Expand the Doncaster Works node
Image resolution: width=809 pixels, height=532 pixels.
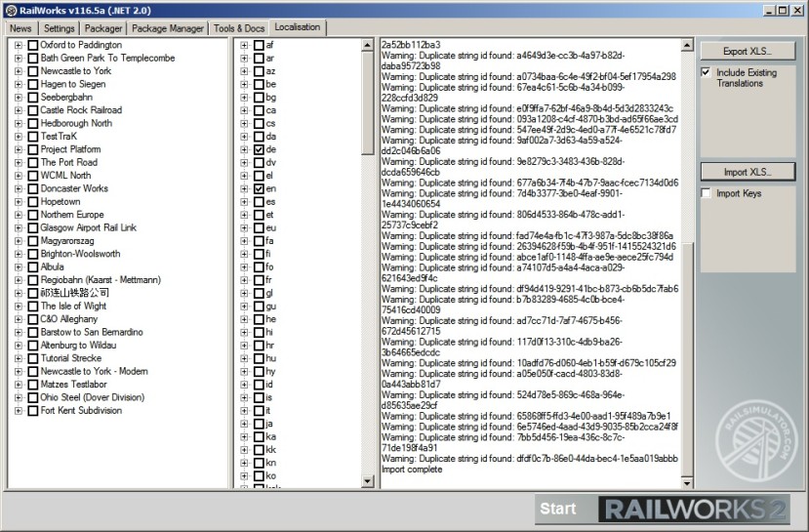point(19,188)
